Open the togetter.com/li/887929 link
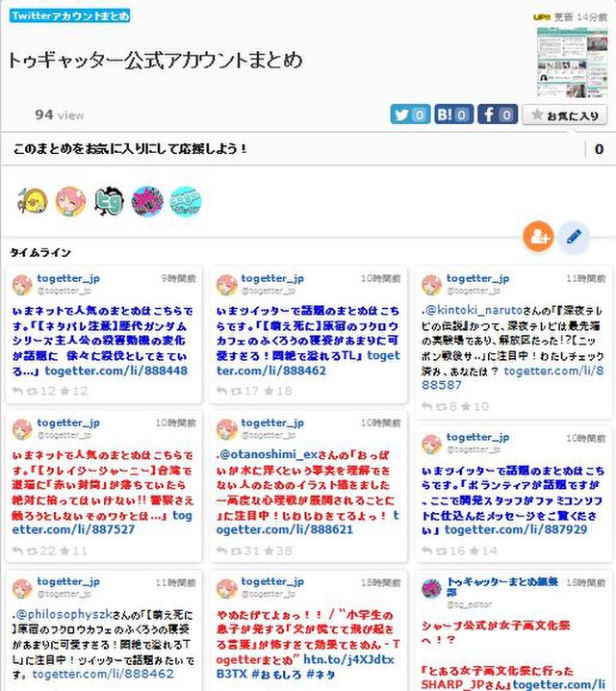The height and width of the screenshot is (691, 616). [x=516, y=529]
